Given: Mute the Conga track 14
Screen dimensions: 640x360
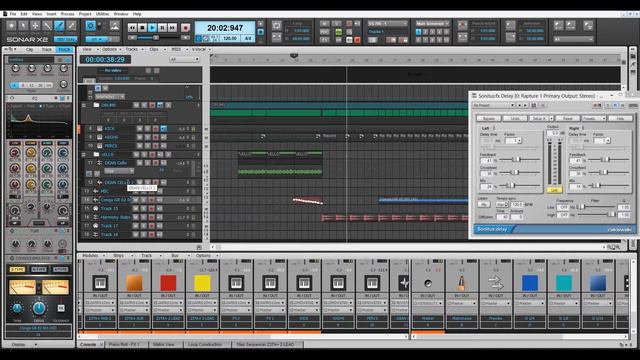Looking at the screenshot, I should pyautogui.click(x=136, y=200).
